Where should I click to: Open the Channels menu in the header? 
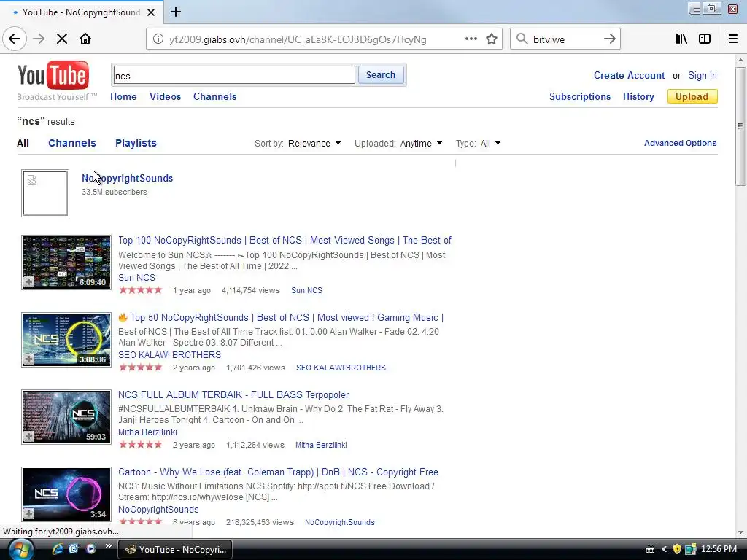[x=215, y=97]
